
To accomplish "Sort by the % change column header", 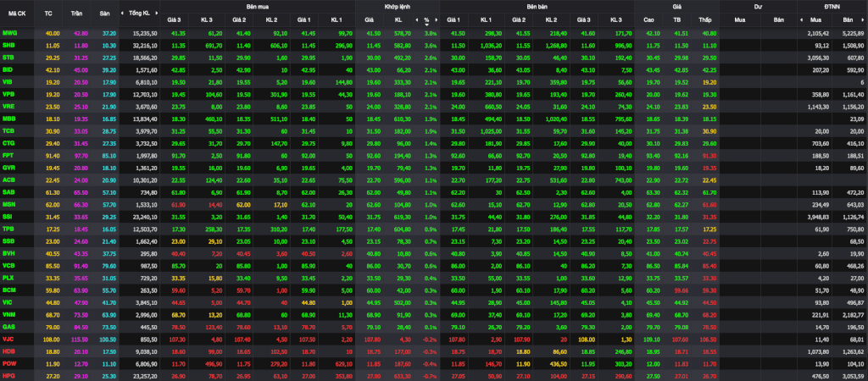I will tap(426, 20).
